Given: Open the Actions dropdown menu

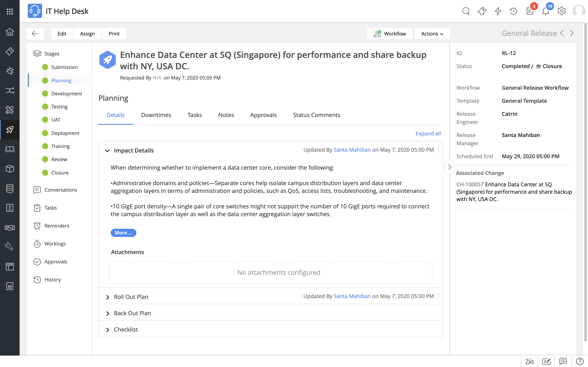Looking at the screenshot, I should pyautogui.click(x=432, y=33).
